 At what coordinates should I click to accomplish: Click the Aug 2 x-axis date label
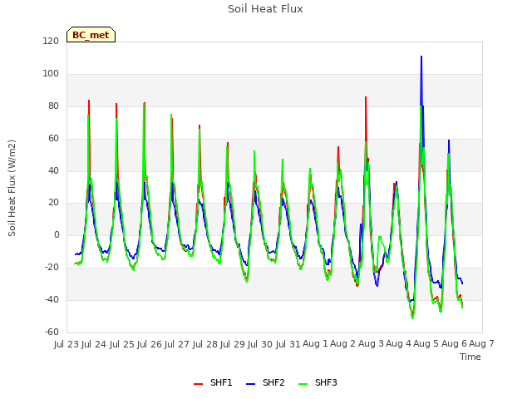click(x=342, y=344)
